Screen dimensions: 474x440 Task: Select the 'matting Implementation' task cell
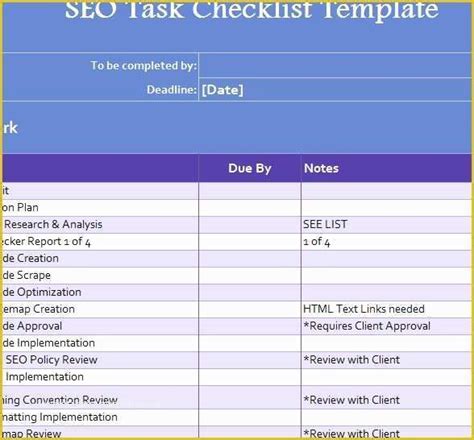coord(100,418)
